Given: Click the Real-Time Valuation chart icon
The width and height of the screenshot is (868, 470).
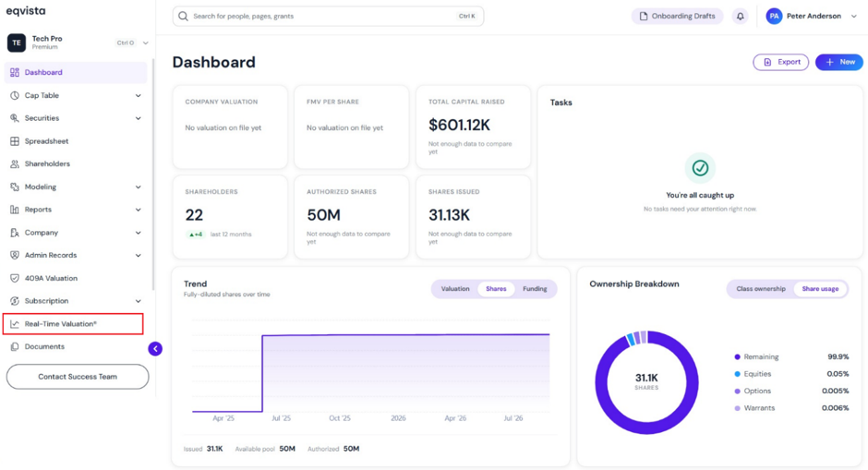Looking at the screenshot, I should [x=15, y=324].
